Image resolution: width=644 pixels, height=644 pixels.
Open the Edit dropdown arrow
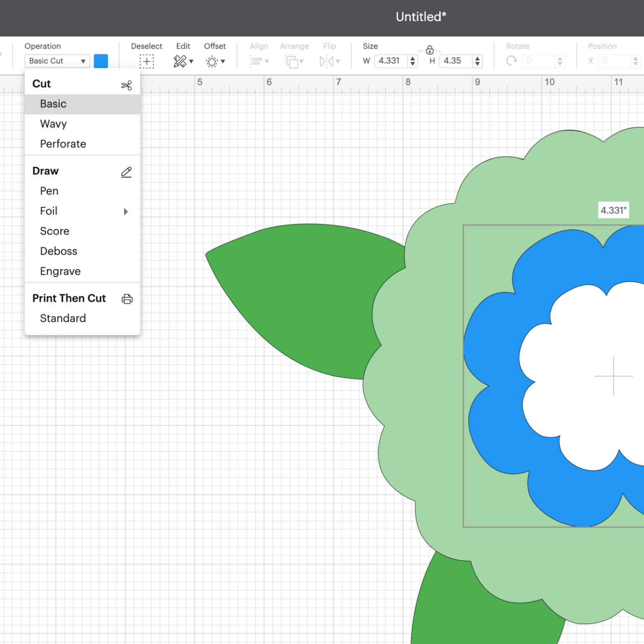coord(192,62)
